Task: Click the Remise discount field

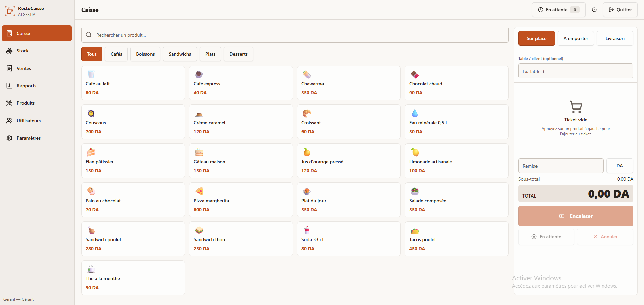Action: point(561,166)
